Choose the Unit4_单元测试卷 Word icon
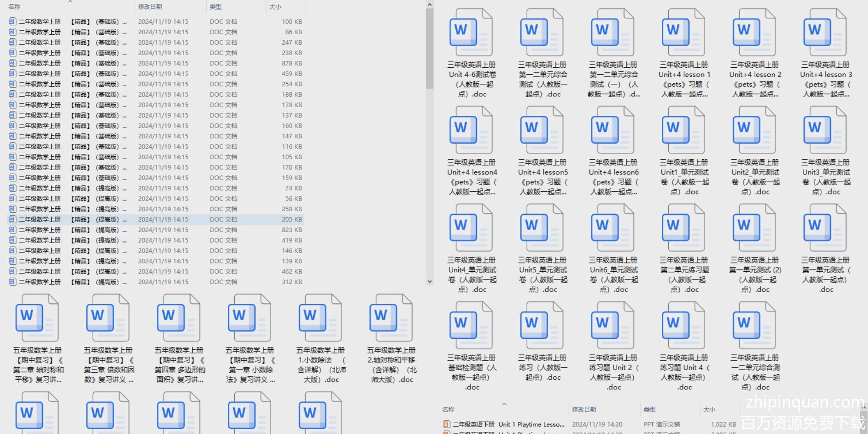 [x=471, y=228]
